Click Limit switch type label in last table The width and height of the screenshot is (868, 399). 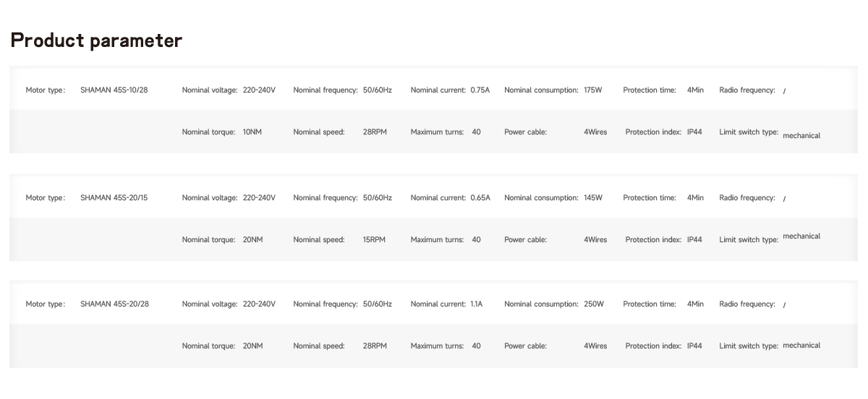(749, 346)
